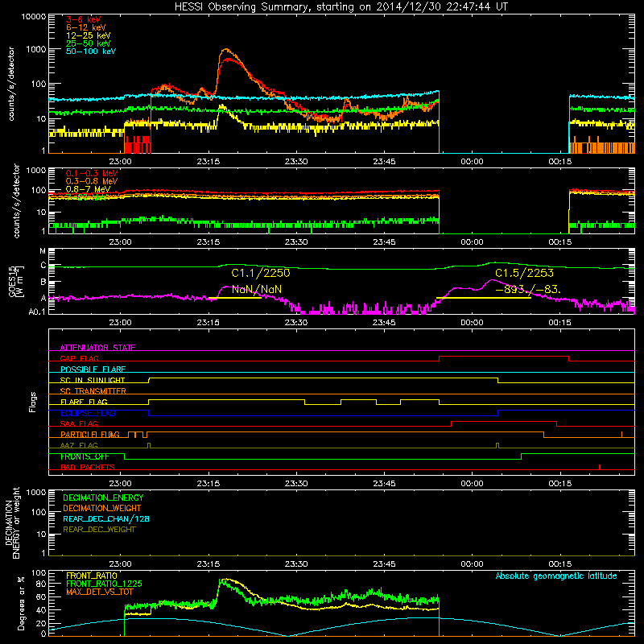Viewport: 644px width, 644px height.
Task: Click the 00:00 time label under GOES panel
Action: point(472,323)
